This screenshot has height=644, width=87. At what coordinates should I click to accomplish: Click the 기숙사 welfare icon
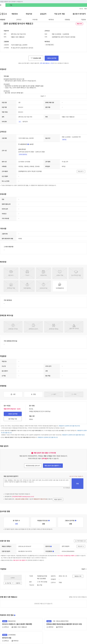click(27, 273)
